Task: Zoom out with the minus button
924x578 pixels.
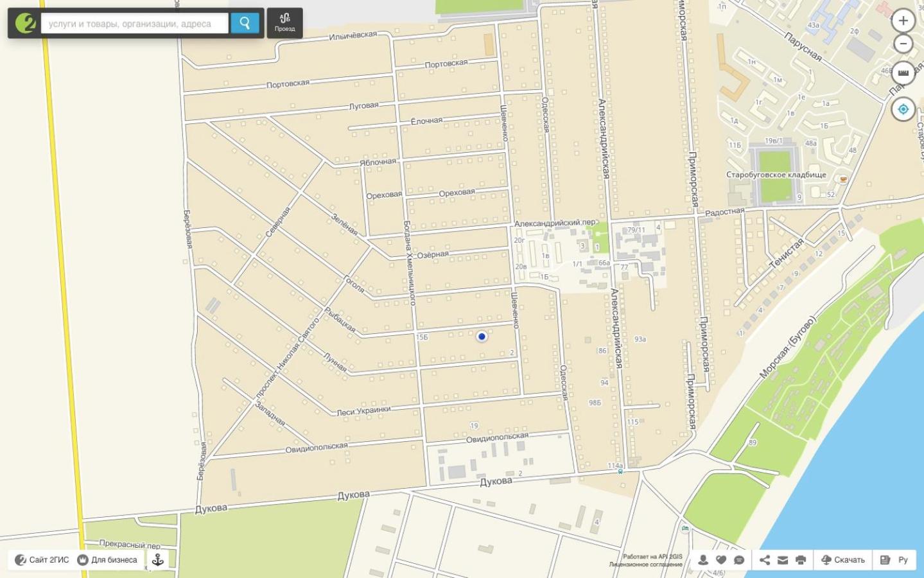Action: [903, 44]
